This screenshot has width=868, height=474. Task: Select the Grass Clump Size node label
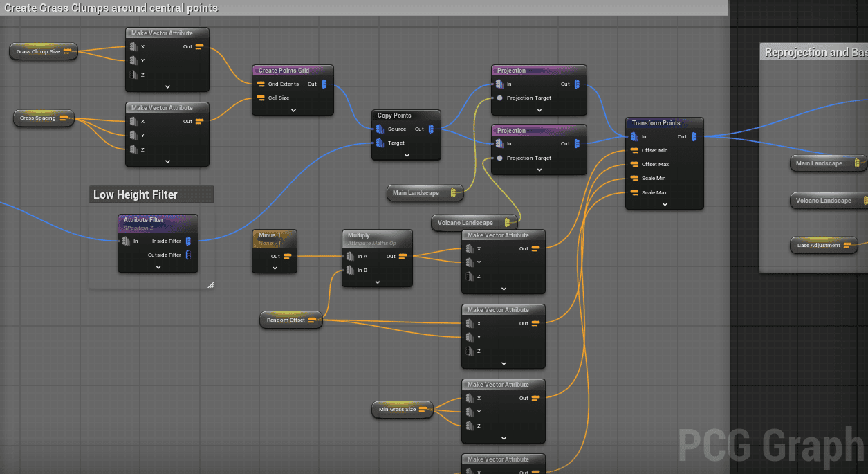tap(38, 51)
